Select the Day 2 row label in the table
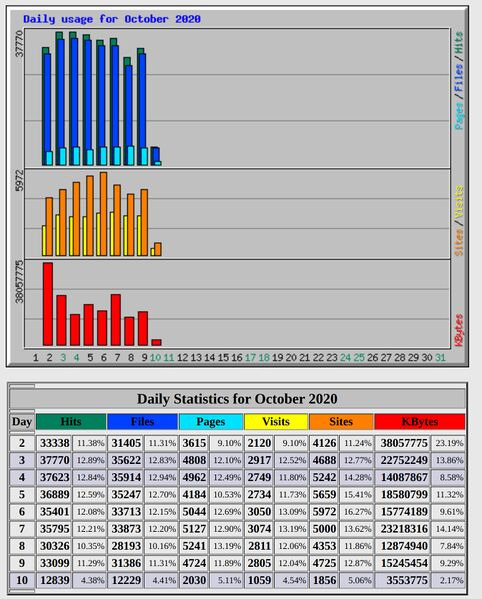The width and height of the screenshot is (482, 599). pos(22,443)
